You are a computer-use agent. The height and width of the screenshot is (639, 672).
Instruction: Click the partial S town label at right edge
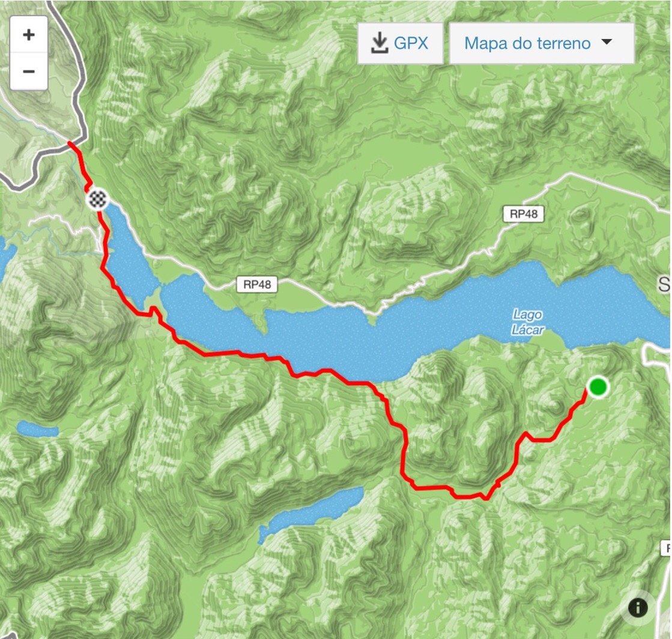point(664,284)
